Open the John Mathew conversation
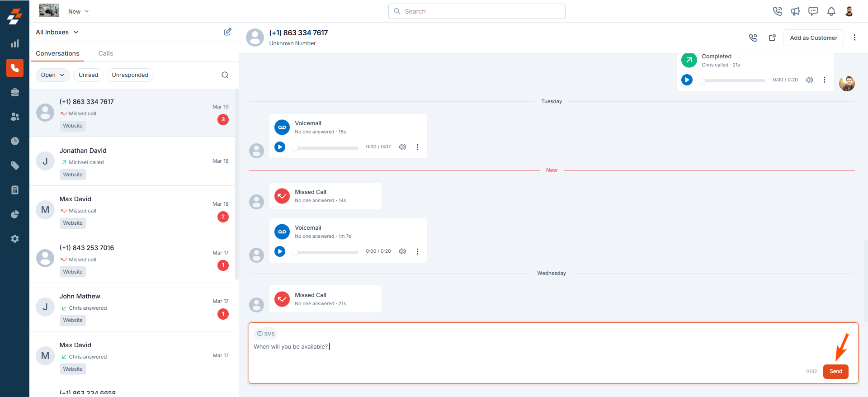 [132, 307]
